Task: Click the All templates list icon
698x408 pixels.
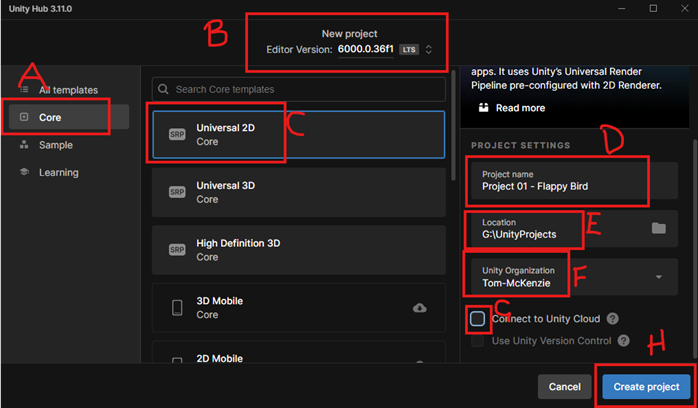Action: point(24,90)
